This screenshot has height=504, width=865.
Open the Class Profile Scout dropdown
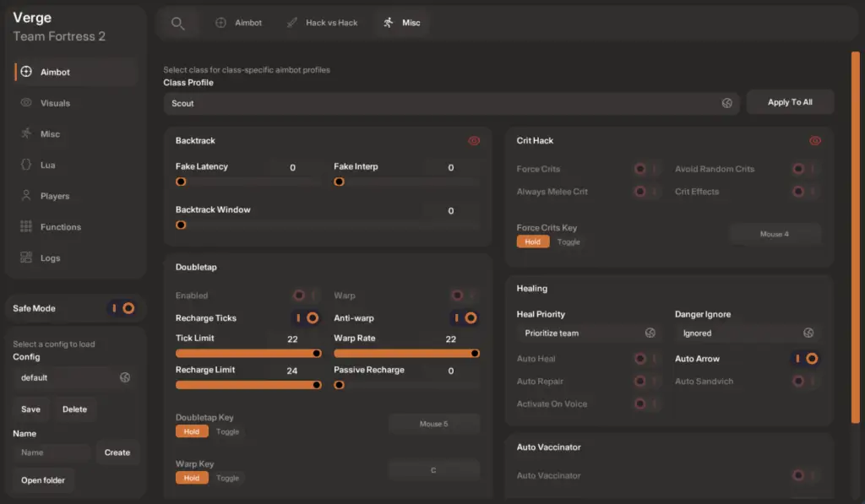[x=451, y=104]
